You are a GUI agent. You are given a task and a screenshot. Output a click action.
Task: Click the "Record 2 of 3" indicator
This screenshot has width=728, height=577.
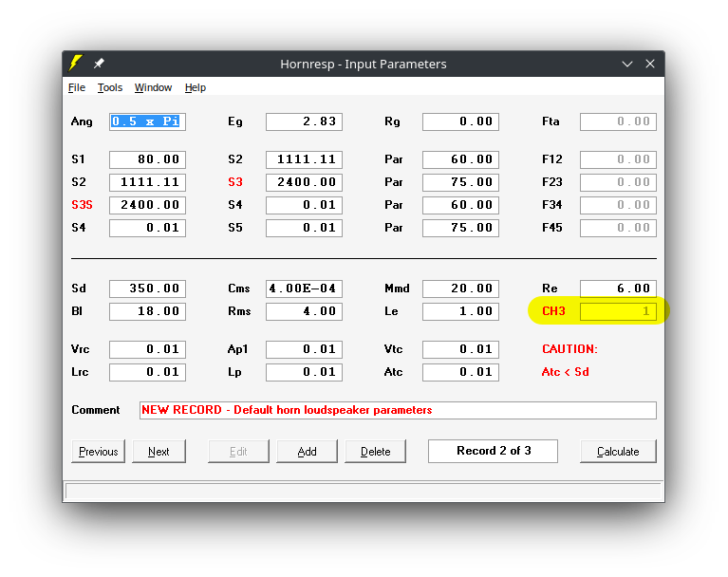[x=493, y=451]
